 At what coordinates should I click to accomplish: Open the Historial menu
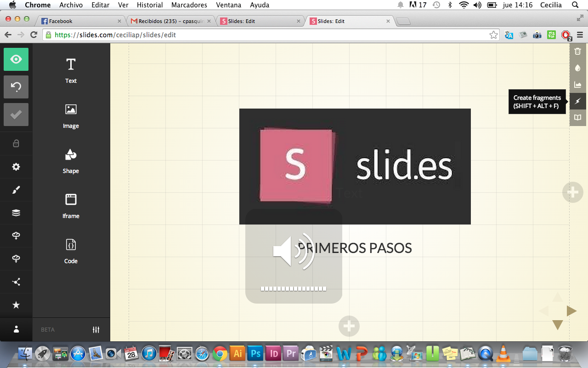[x=150, y=5]
